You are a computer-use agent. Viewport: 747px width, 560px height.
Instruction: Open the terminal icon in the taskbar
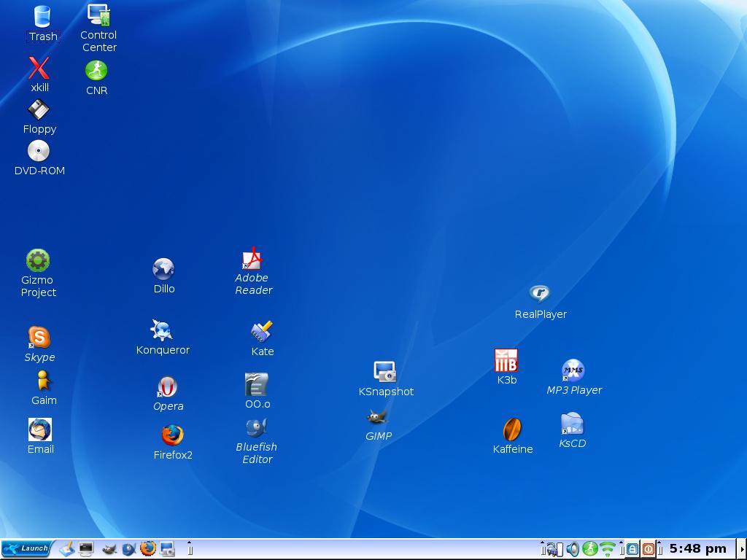coord(86,548)
